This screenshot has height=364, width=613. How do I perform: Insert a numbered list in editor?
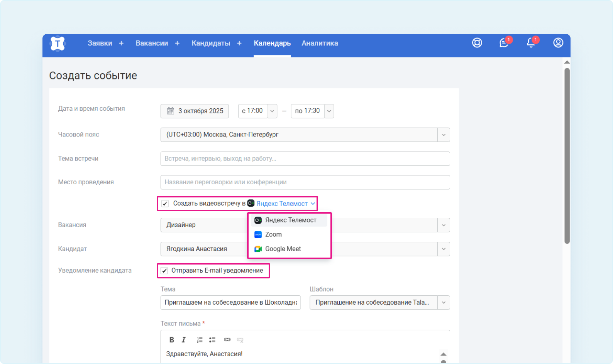pyautogui.click(x=200, y=340)
